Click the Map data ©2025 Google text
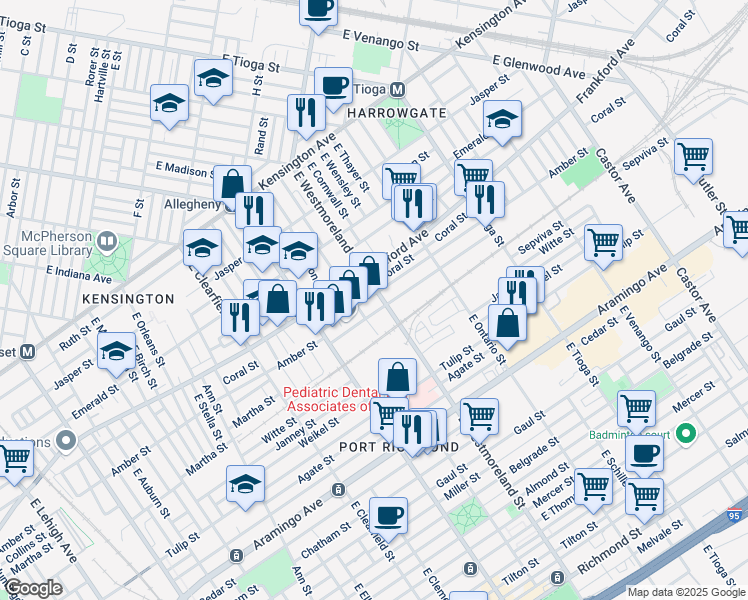 (686, 593)
